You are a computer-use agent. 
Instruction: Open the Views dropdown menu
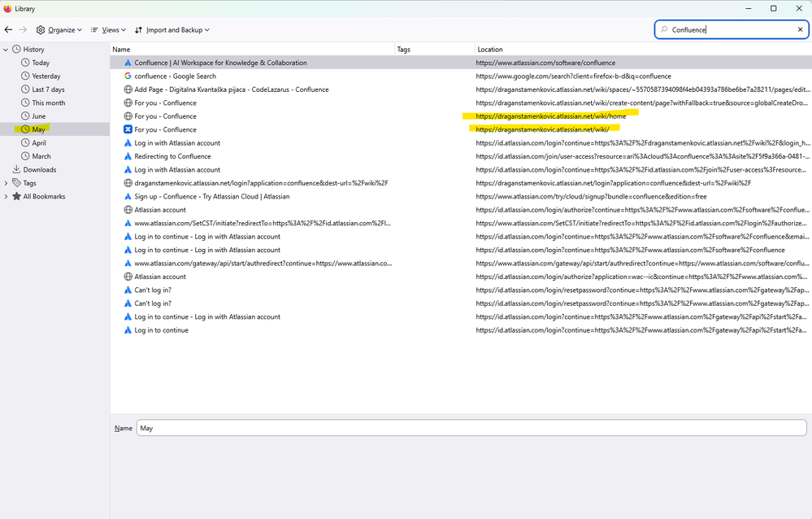pos(108,30)
